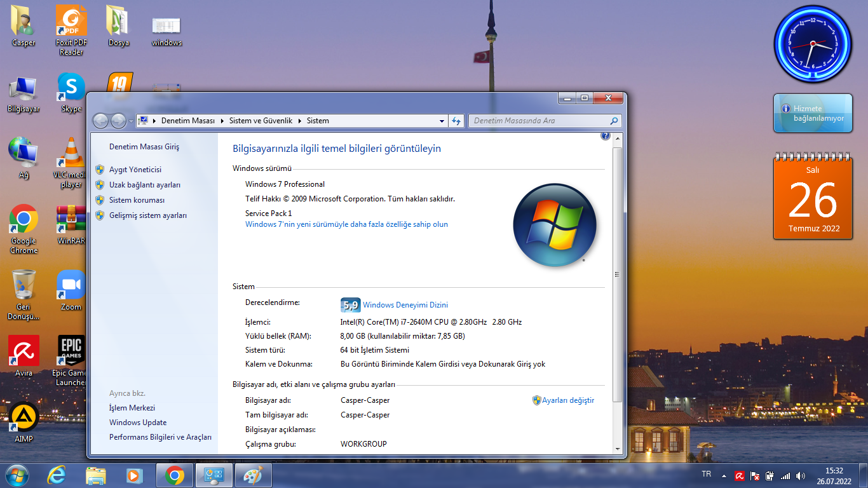Click Ayarları değiştir

pyautogui.click(x=568, y=400)
